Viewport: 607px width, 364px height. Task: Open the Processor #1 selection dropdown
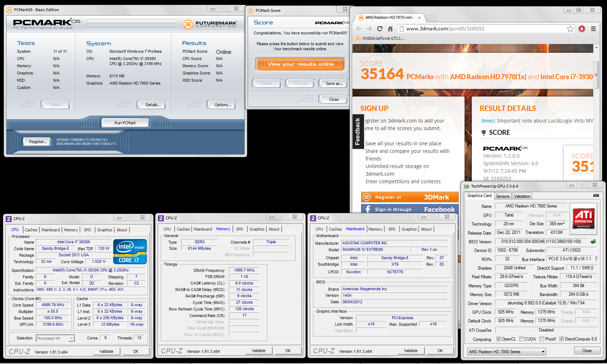[55, 338]
